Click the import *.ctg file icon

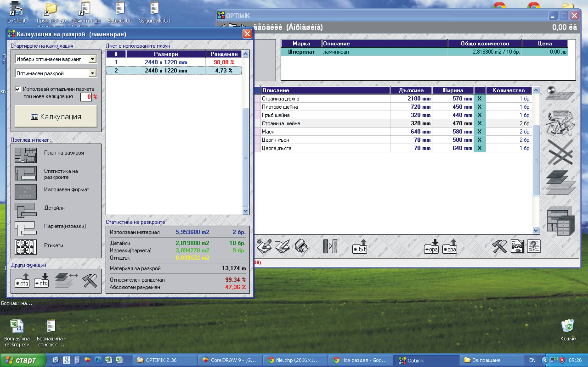[x=41, y=281]
